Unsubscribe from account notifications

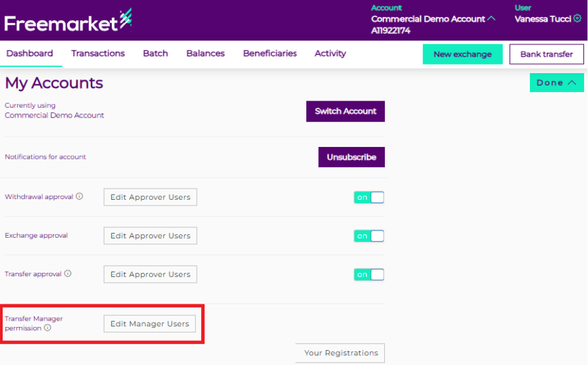coord(351,157)
